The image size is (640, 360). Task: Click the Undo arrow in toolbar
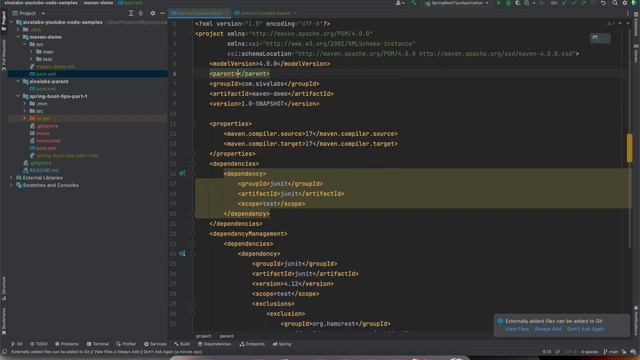tap(603, 3)
